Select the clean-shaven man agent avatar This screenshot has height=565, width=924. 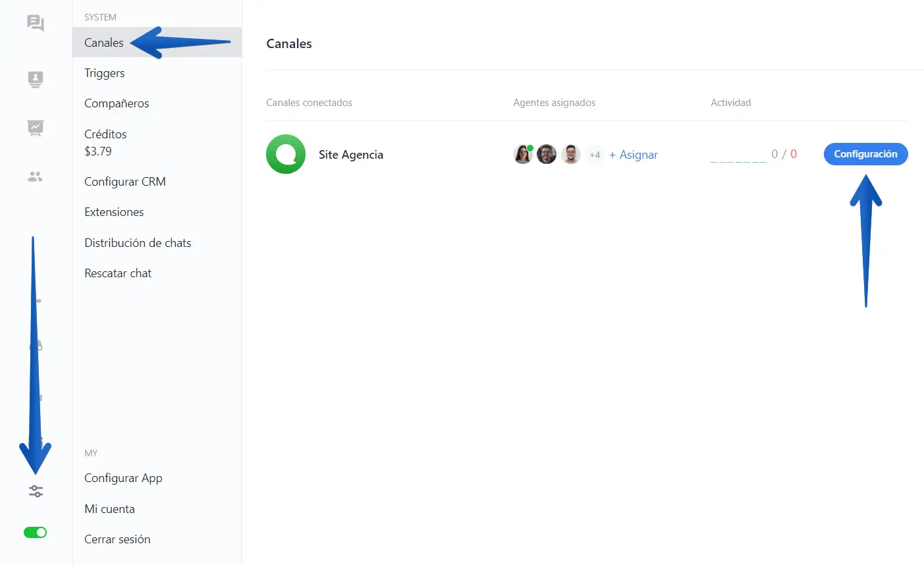coord(571,154)
